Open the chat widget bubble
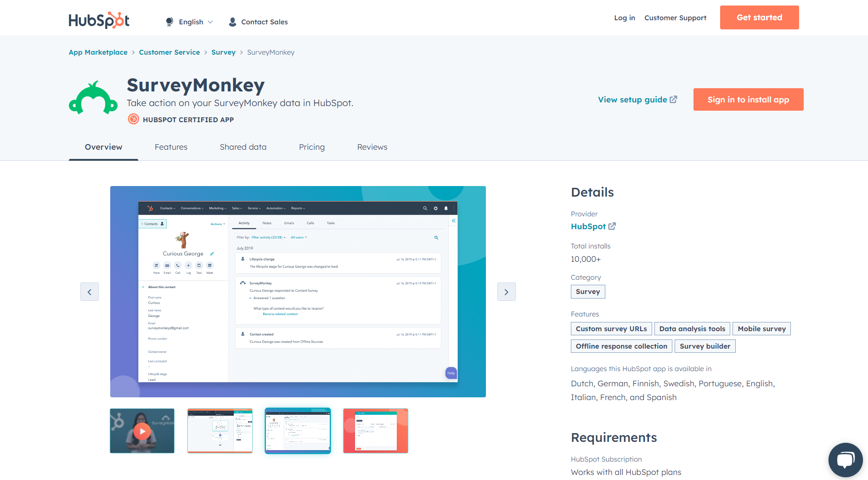 click(x=845, y=460)
